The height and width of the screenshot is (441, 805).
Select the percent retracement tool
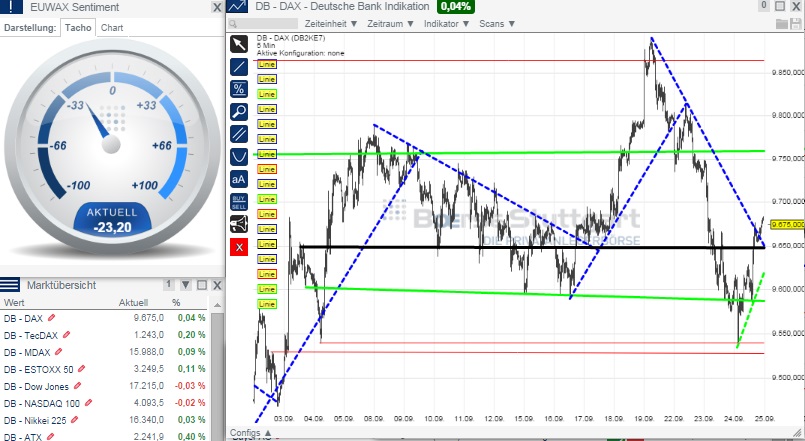point(239,89)
